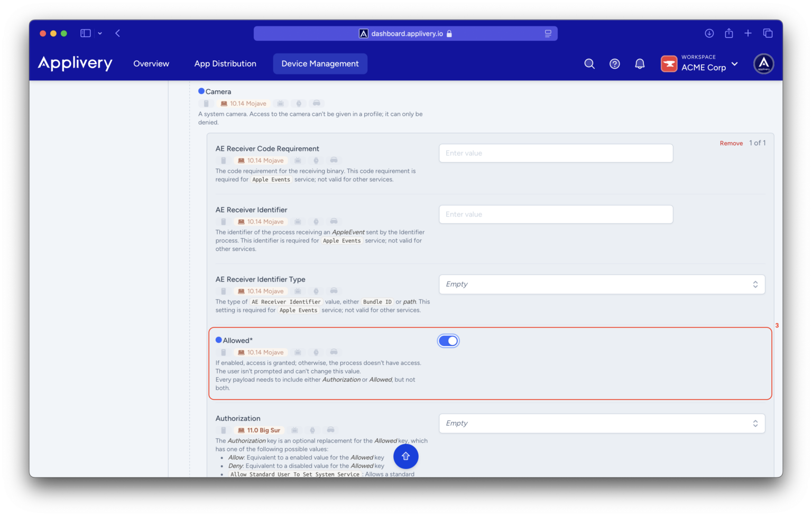Switch to App Distribution tab
The height and width of the screenshot is (516, 812).
coord(225,64)
